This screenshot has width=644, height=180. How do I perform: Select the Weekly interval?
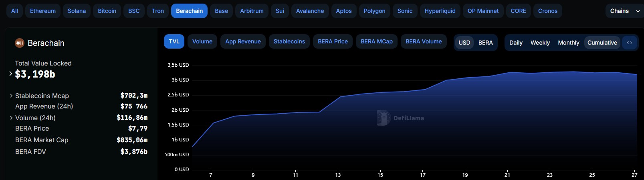click(540, 43)
